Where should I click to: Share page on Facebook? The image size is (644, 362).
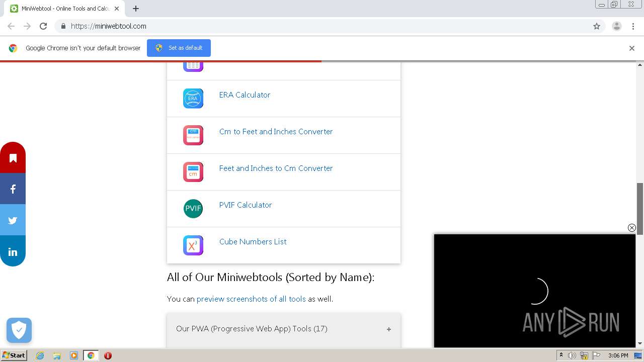coord(13,189)
